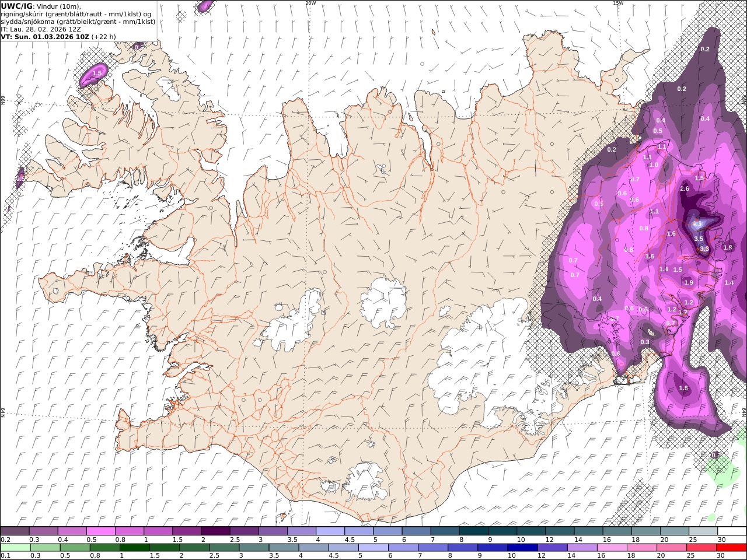Click the lavender 4 snow legend swatch
Screen dimensions: 747x560
point(329,531)
